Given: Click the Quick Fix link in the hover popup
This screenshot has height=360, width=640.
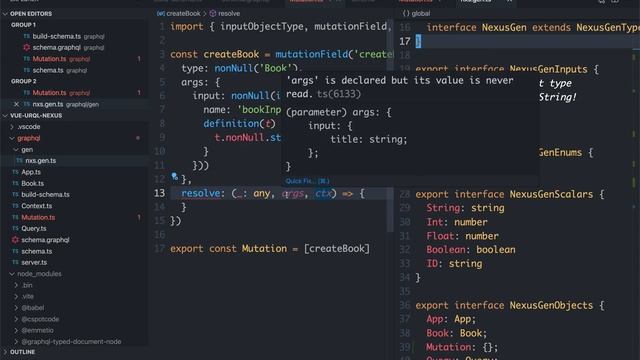Looking at the screenshot, I should pos(307,181).
